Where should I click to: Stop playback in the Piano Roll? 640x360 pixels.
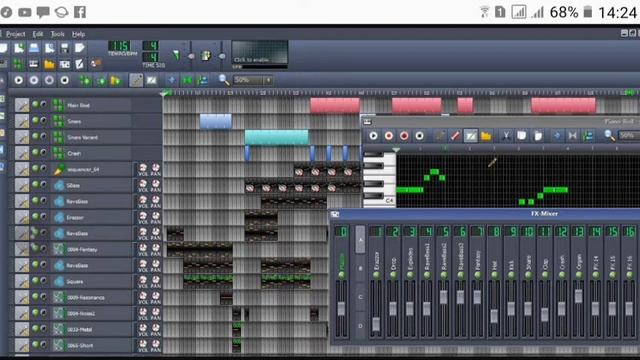coord(419,136)
